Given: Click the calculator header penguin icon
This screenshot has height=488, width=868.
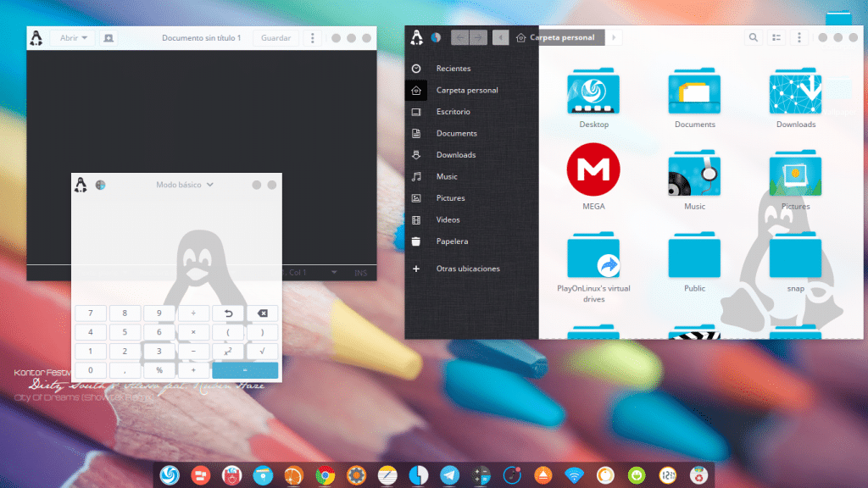Looking at the screenshot, I should tap(81, 185).
